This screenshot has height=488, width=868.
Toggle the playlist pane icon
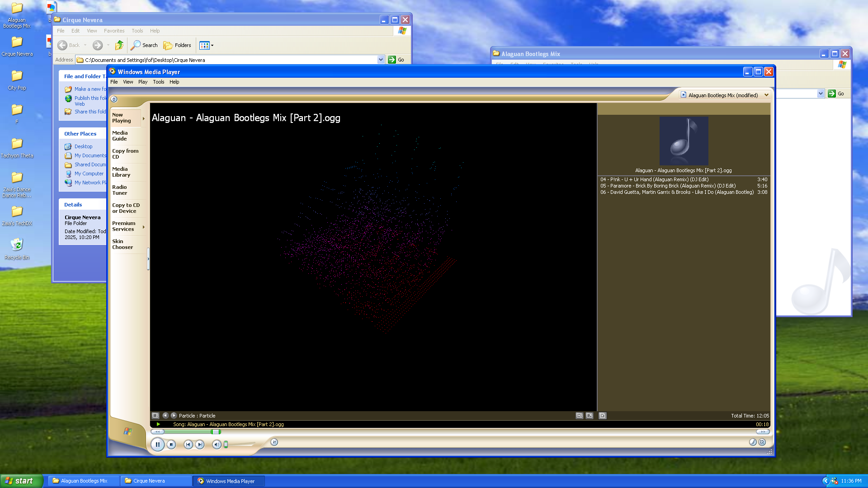pos(602,415)
